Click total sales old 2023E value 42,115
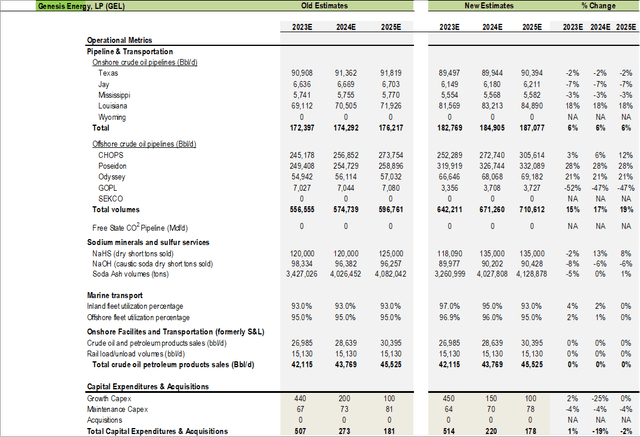This screenshot has height=437, width=640. 302,364
